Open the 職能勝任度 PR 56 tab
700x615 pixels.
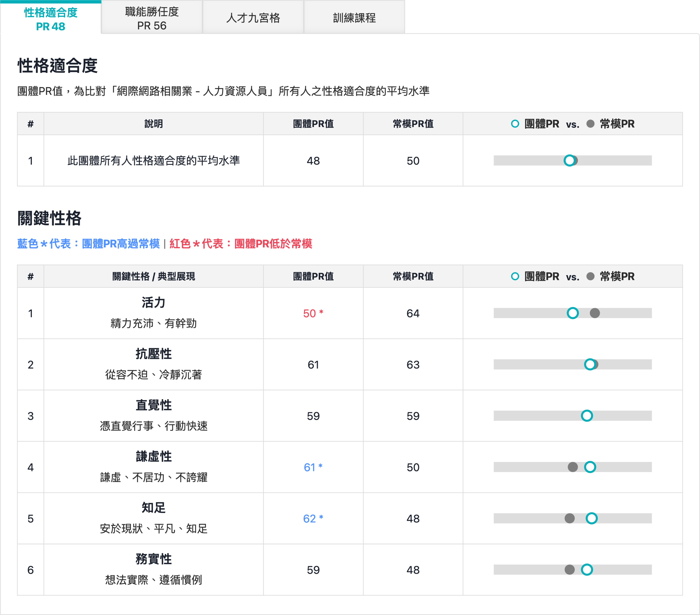tap(152, 17)
